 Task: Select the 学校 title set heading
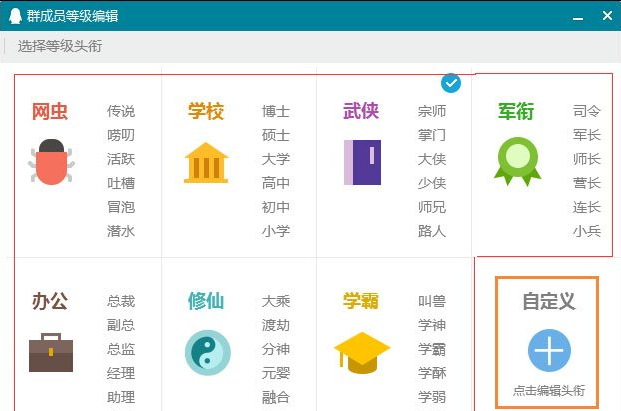click(x=206, y=111)
